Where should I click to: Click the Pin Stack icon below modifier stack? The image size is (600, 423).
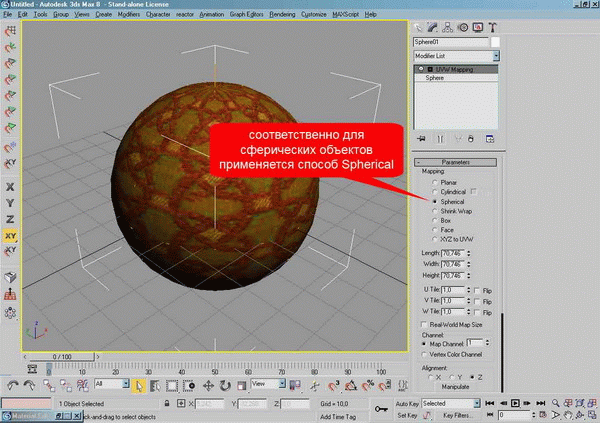[x=421, y=138]
